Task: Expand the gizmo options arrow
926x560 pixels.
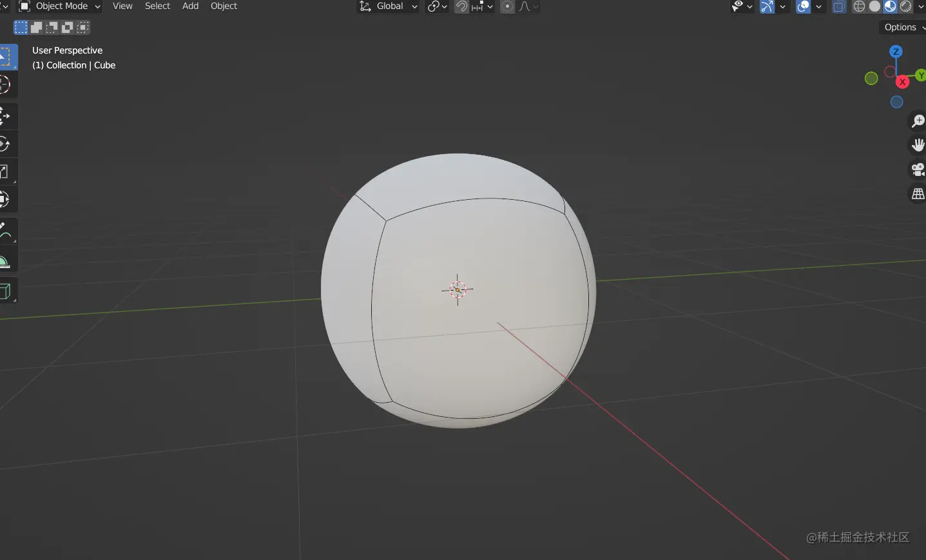Action: pyautogui.click(x=783, y=6)
